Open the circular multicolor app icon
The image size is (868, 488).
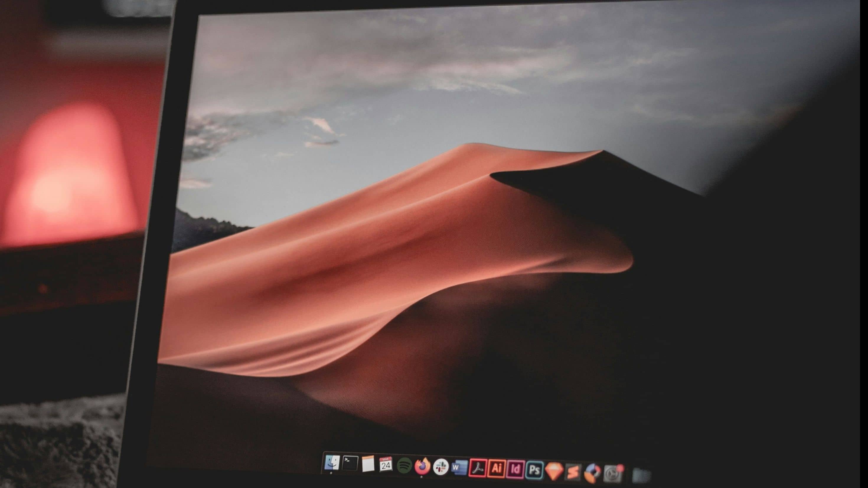tap(592, 474)
